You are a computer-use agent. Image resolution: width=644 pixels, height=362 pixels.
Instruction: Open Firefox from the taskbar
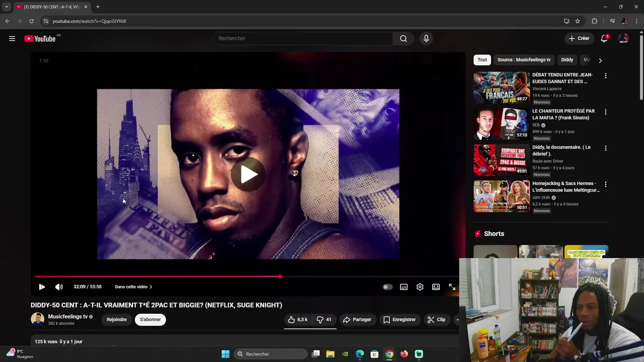[404, 354]
